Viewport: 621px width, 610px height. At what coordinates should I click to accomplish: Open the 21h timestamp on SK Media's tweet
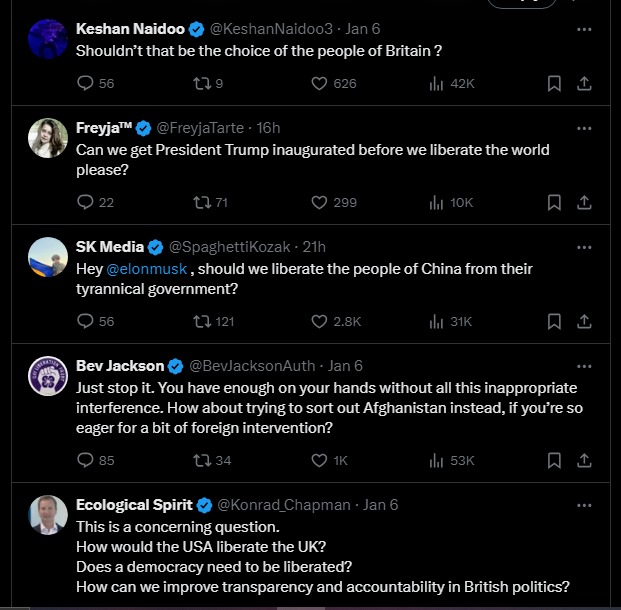tap(314, 247)
